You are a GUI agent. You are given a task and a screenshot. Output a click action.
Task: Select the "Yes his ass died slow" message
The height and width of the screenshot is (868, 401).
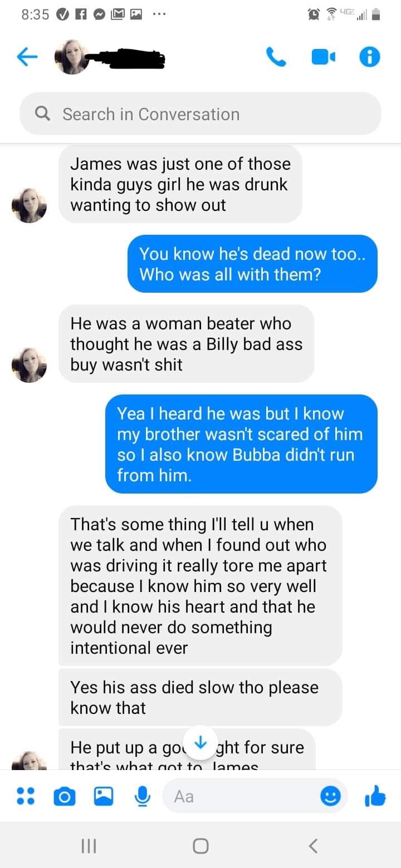tap(200, 697)
